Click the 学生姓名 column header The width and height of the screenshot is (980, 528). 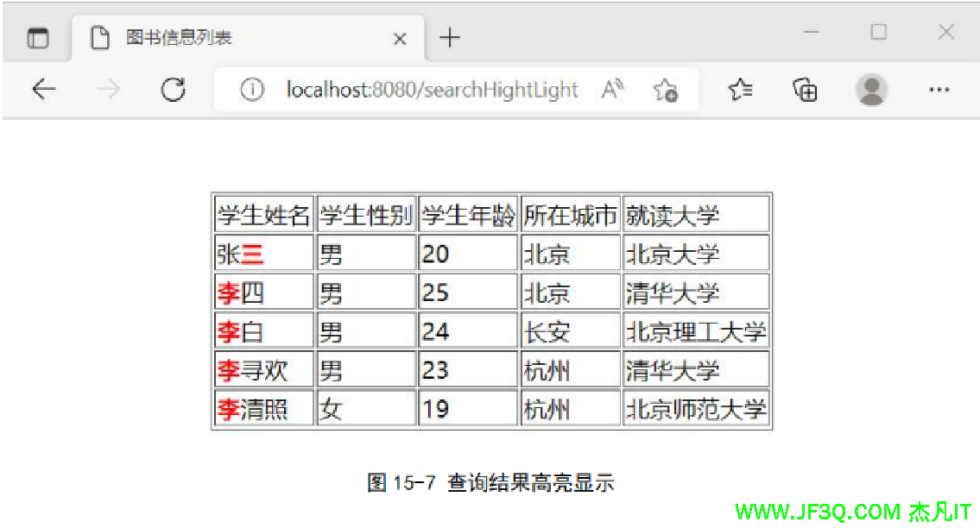(x=262, y=215)
